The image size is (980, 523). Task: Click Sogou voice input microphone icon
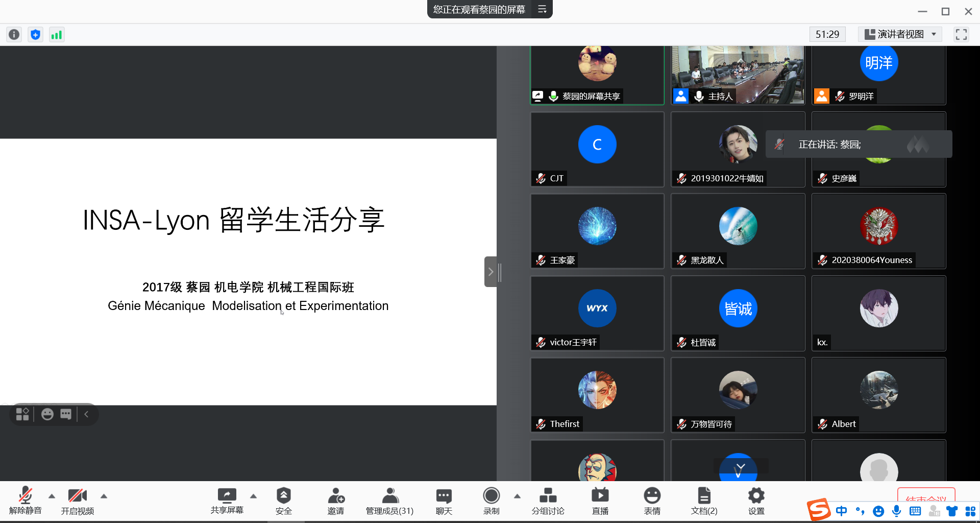point(897,511)
